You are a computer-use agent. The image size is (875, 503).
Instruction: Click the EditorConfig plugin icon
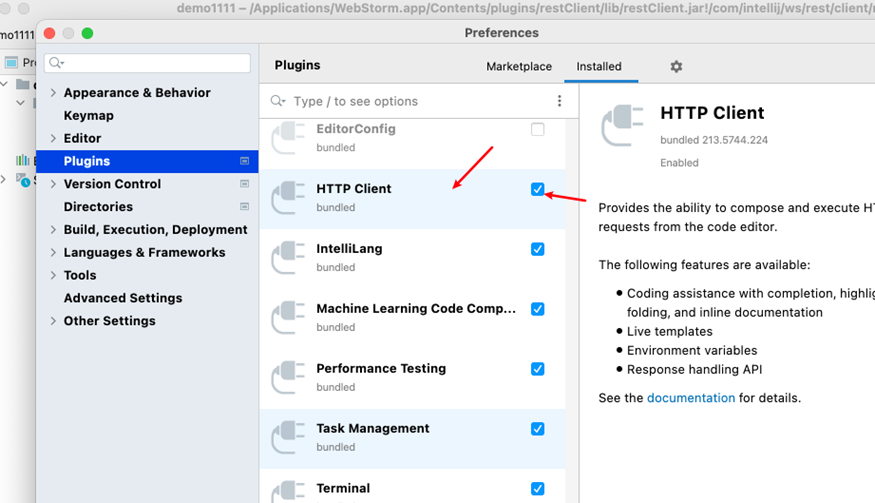point(288,137)
